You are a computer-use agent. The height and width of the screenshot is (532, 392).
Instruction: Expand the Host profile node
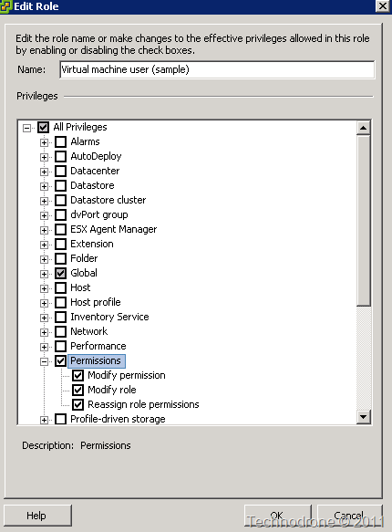coord(44,303)
